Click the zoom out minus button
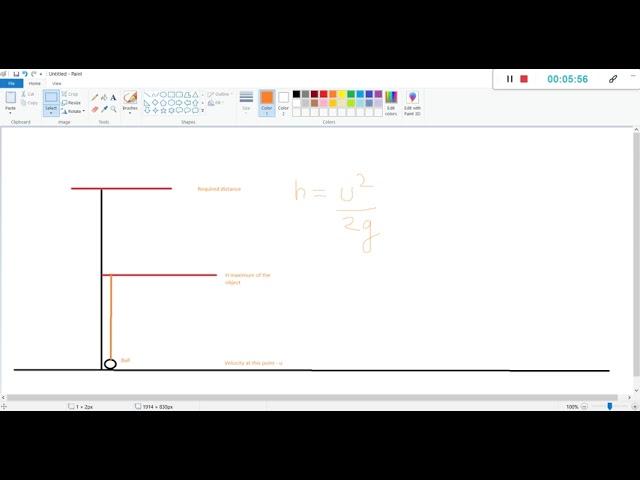640x480 pixels. click(x=584, y=407)
